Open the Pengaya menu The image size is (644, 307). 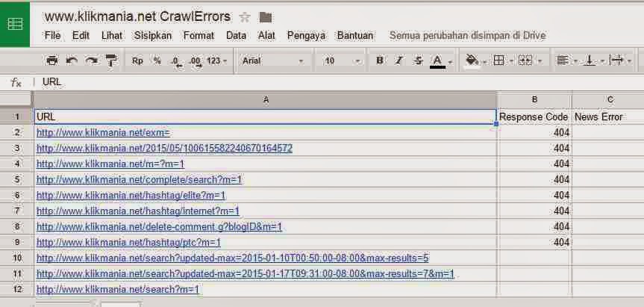307,36
